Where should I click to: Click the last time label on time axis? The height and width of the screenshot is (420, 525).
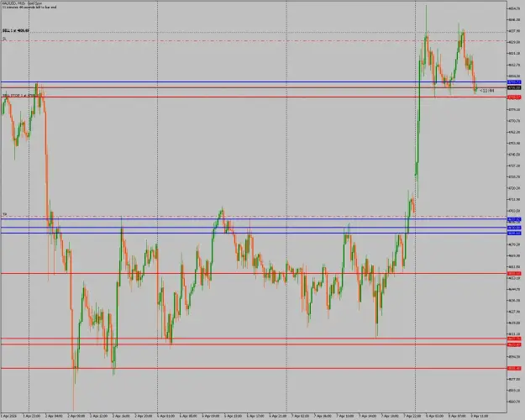[x=480, y=416]
